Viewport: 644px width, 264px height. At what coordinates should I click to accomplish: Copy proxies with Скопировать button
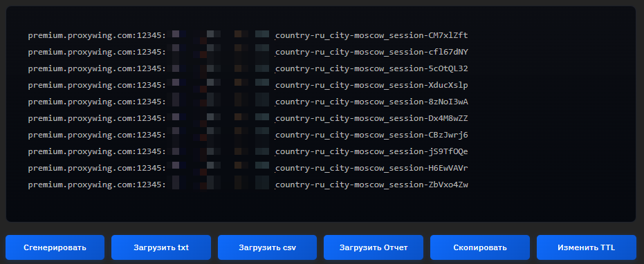[x=480, y=247]
